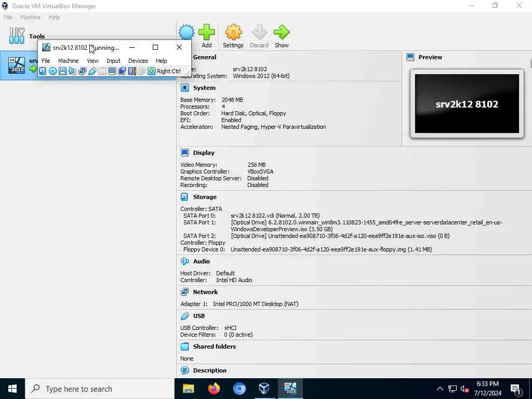Click mouse integration indicator in VM window
The image size is (532, 399).
[x=142, y=71]
